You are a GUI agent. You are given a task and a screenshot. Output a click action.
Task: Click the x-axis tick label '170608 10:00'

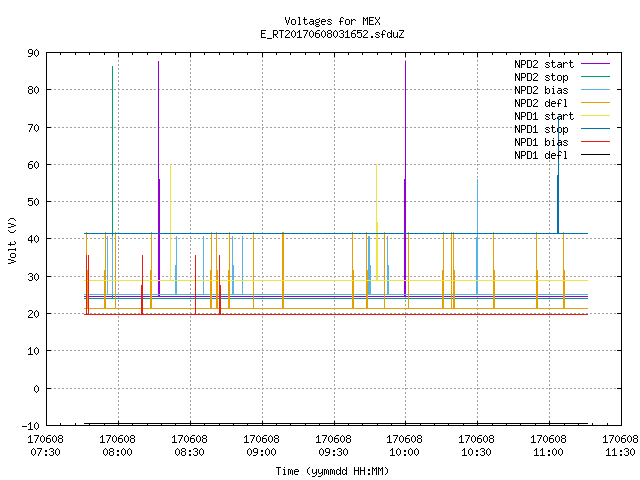[404, 446]
